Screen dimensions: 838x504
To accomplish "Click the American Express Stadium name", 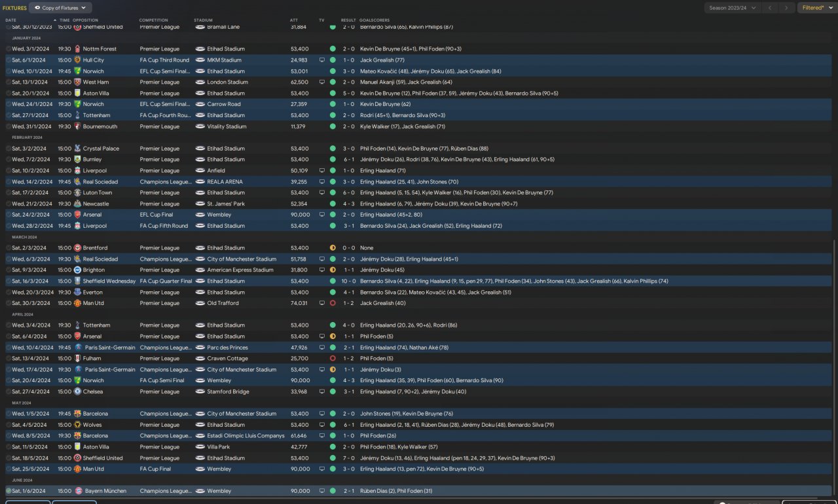I will tap(240, 270).
